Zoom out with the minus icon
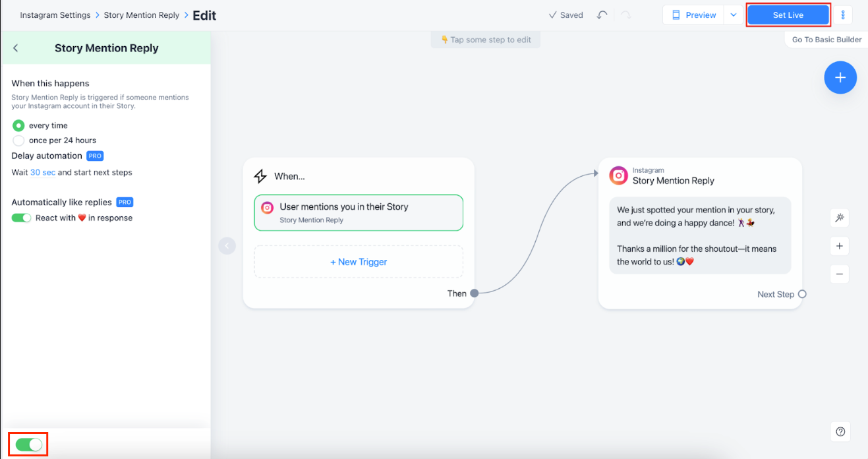The height and width of the screenshot is (459, 868). 840,274
